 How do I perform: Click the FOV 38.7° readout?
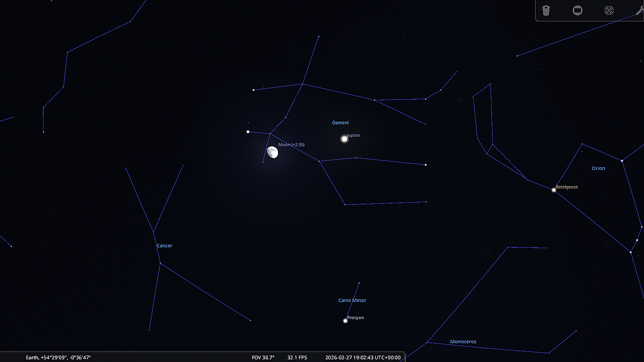tap(263, 357)
